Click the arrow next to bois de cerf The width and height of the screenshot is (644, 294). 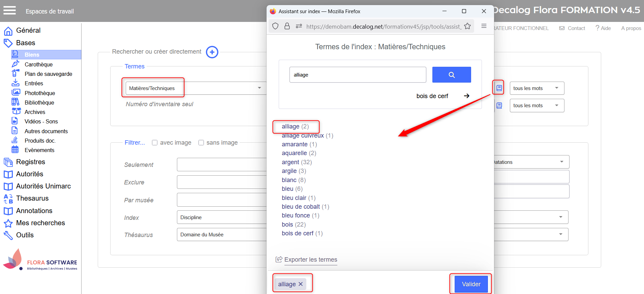click(x=466, y=96)
